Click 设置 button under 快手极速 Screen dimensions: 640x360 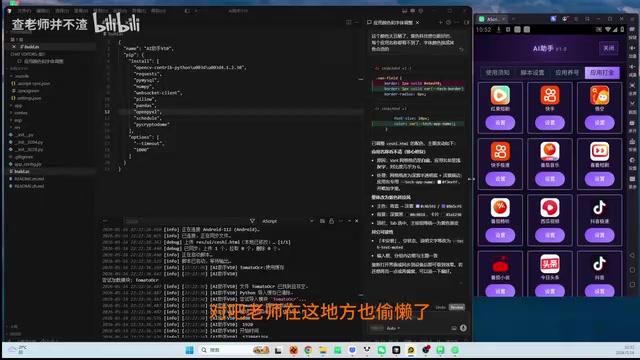tap(500, 179)
